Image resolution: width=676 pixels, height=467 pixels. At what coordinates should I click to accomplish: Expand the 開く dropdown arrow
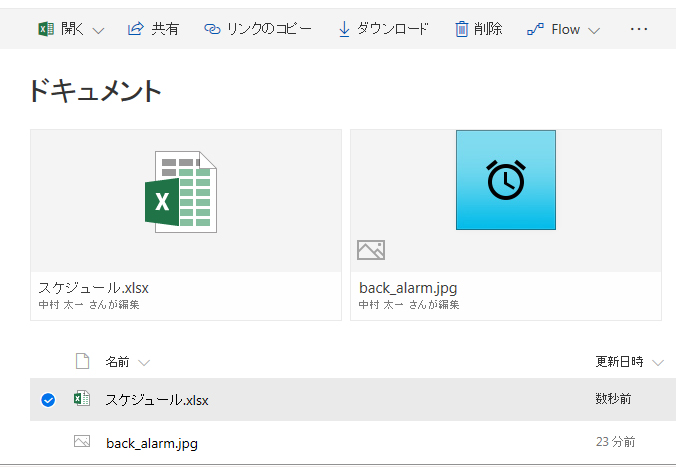point(99,31)
